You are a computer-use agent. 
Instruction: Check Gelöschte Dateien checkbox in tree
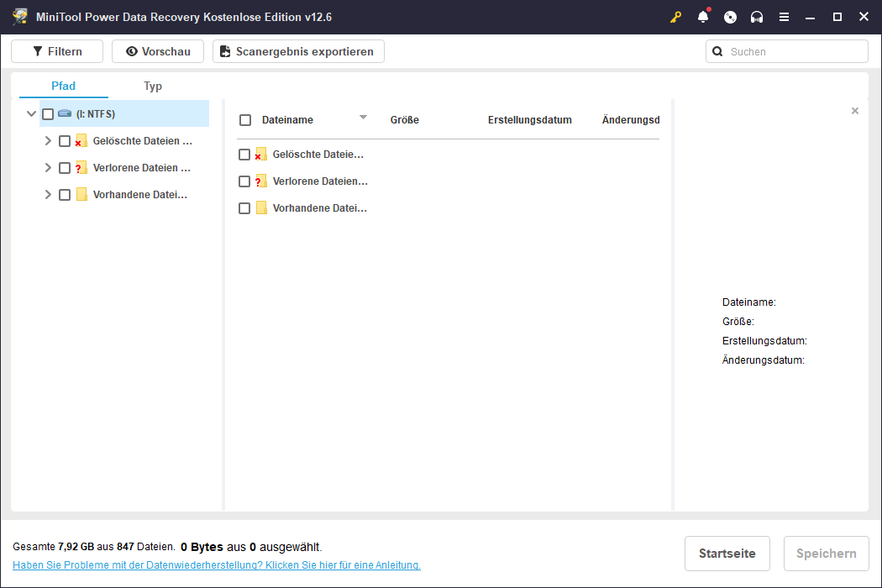click(65, 141)
